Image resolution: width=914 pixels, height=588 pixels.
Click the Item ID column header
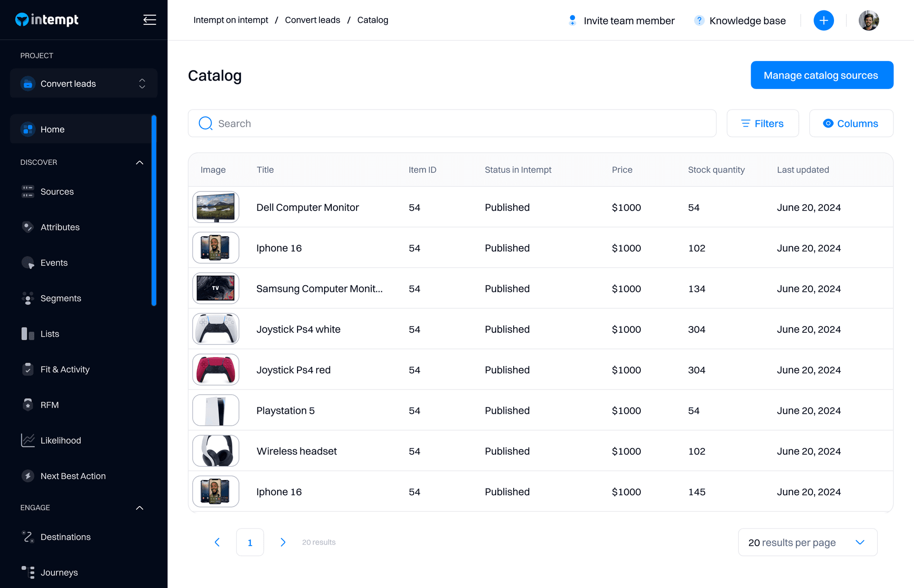tap(422, 169)
